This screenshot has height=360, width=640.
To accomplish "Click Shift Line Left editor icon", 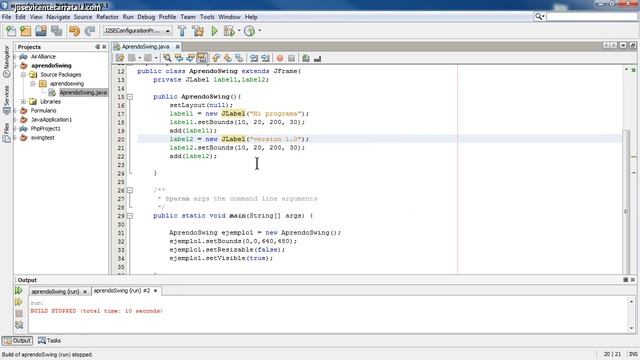I will point(254,58).
